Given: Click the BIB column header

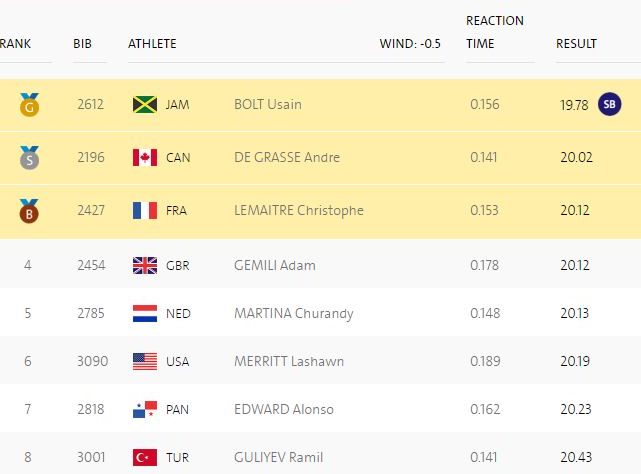Looking at the screenshot, I should click(82, 43).
